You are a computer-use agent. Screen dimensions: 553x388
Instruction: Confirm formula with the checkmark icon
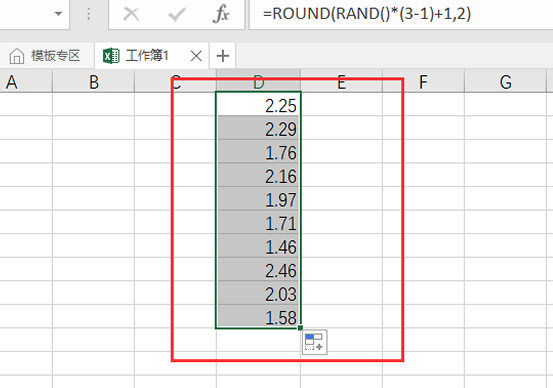coord(177,14)
